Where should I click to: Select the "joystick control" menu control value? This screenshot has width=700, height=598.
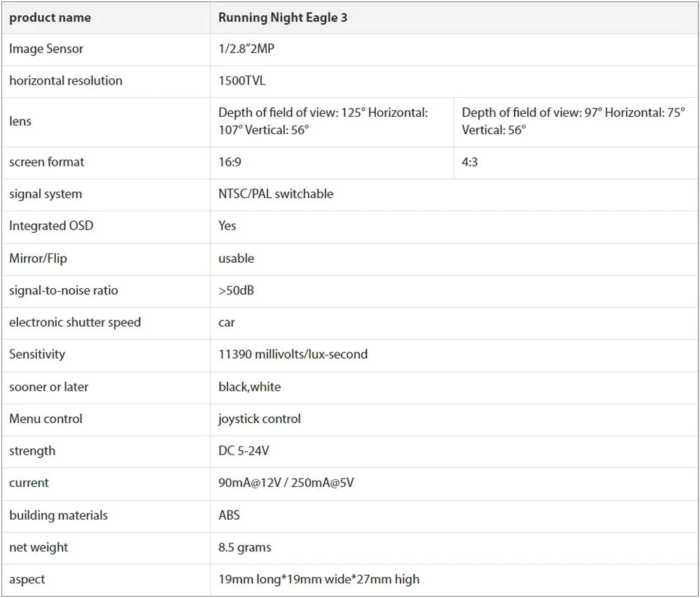(x=260, y=419)
